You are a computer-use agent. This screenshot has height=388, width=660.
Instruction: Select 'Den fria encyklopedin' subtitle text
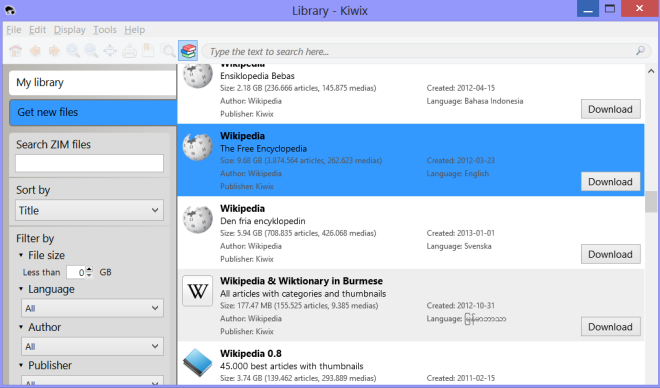point(263,221)
